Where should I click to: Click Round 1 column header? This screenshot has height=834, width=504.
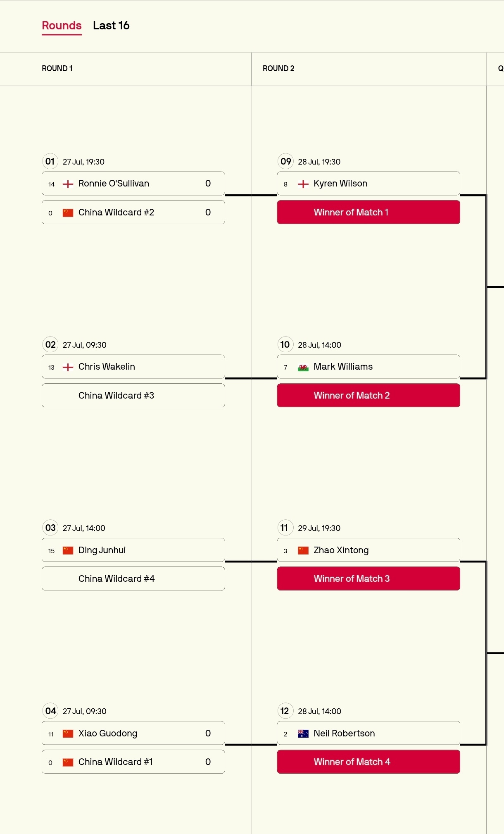(57, 69)
